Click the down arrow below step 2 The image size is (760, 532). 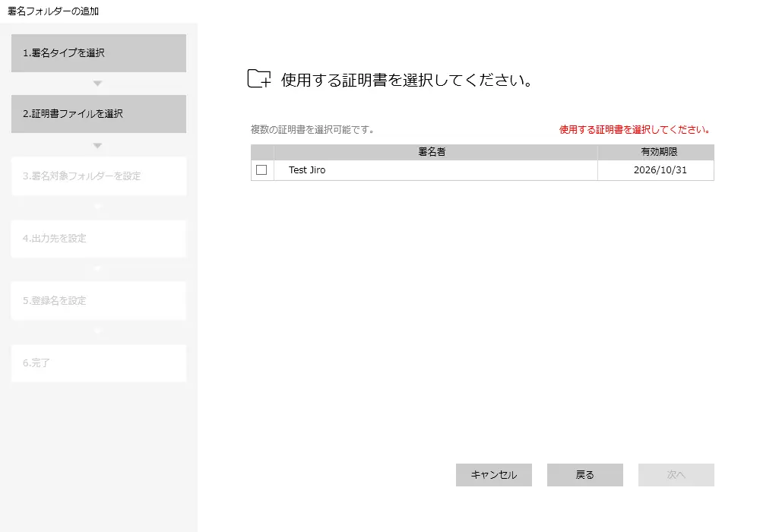pos(97,145)
